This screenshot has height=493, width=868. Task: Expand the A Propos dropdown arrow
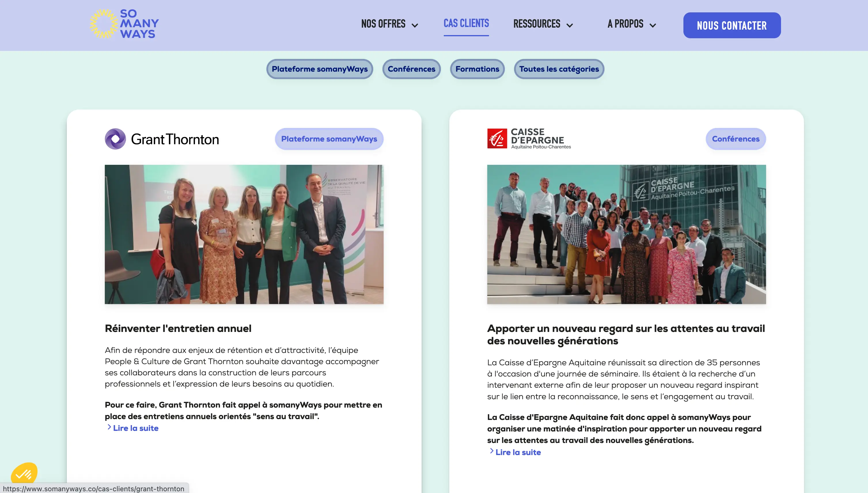point(653,25)
